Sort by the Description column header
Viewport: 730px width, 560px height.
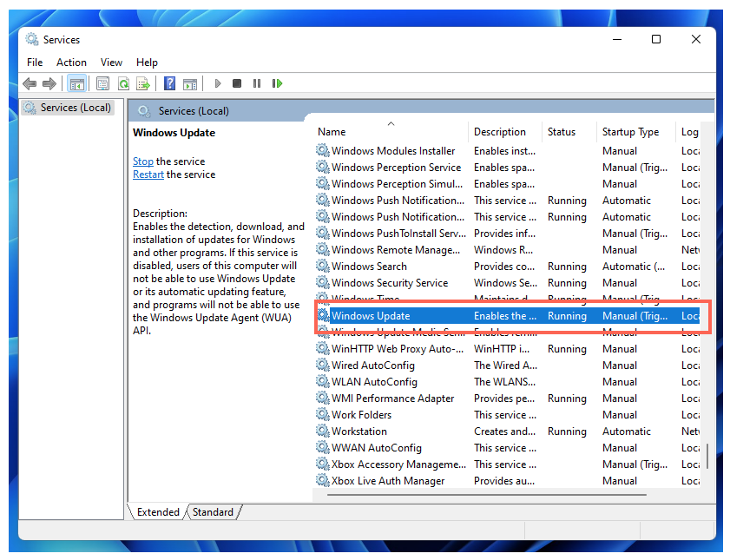[505, 132]
